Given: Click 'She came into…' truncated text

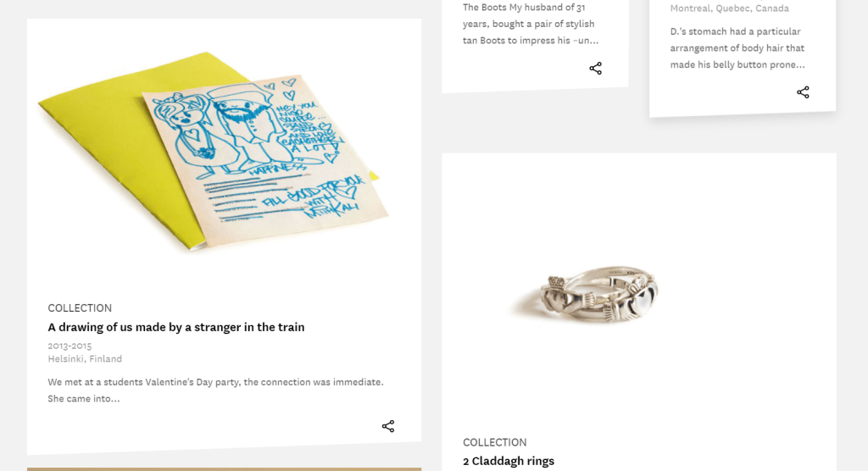Looking at the screenshot, I should tap(84, 398).
